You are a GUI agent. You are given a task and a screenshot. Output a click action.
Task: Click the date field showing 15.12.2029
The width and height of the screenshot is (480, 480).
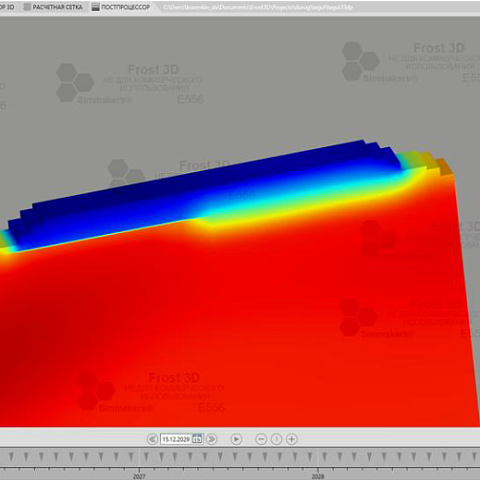(x=176, y=439)
